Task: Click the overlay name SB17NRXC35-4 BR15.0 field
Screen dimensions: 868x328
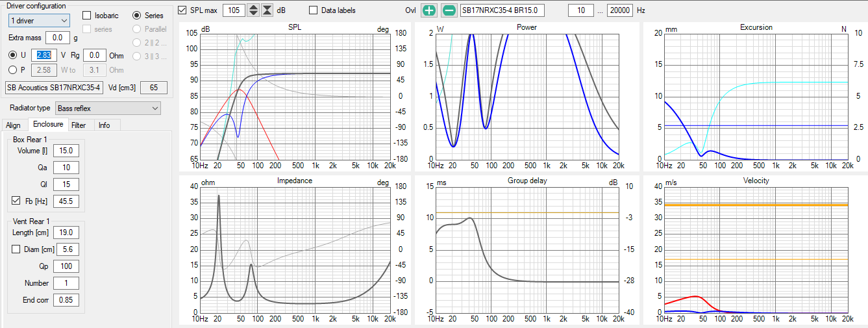Action: (x=502, y=10)
